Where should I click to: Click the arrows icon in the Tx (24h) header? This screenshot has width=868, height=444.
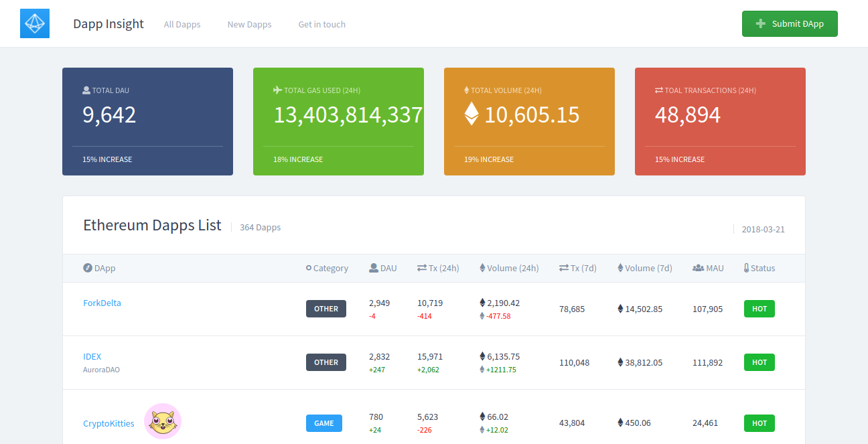422,268
